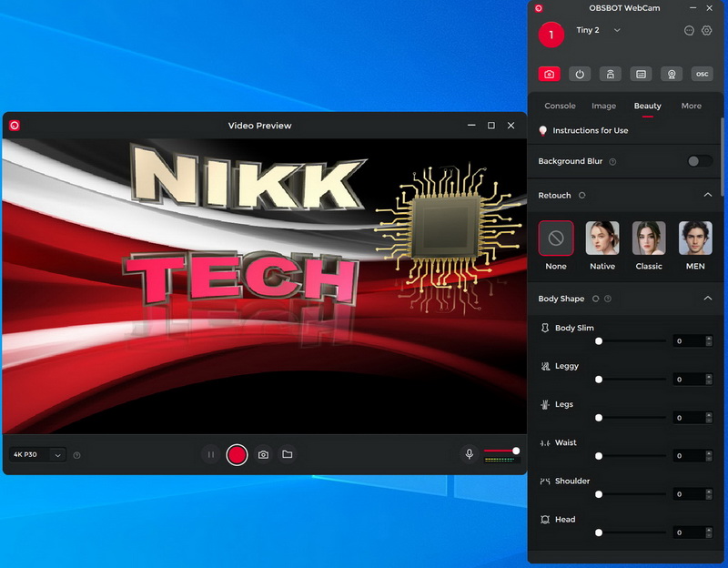Click the OBSBOT panel vertical scrollbar
The image size is (728, 568).
click(722, 157)
